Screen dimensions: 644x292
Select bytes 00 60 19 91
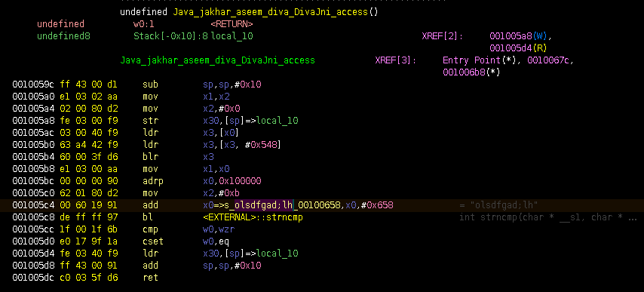[89, 205]
